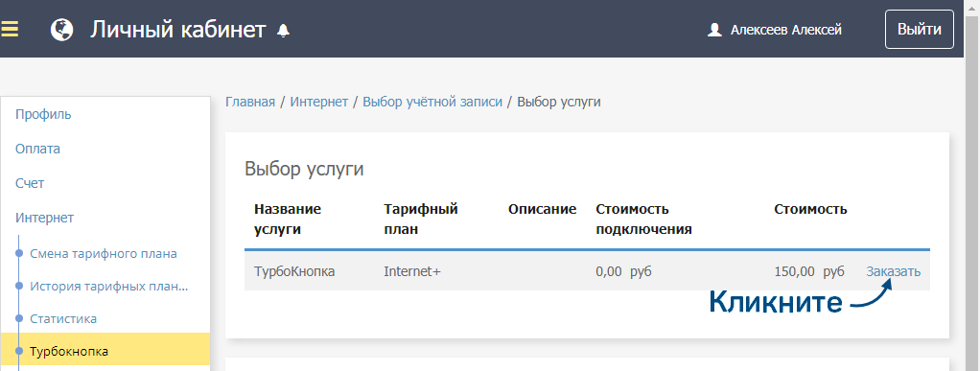This screenshot has height=371, width=980.
Task: Select Статистика submenu item
Action: point(63,318)
